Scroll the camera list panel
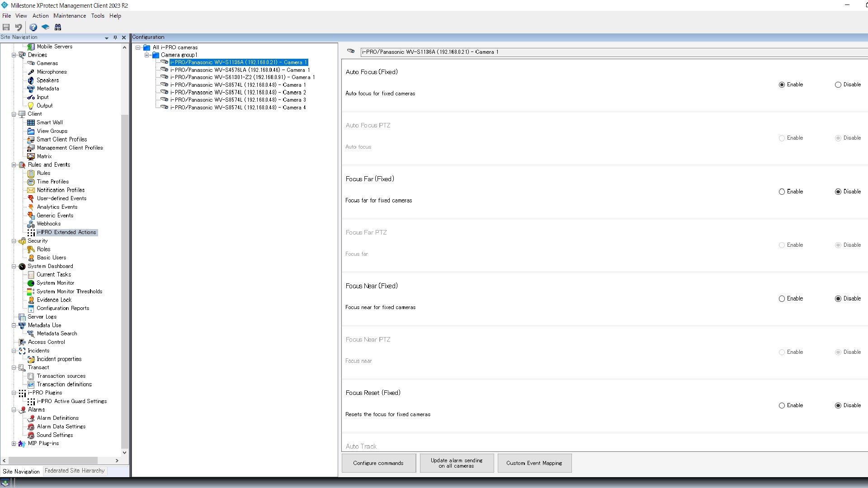 [335, 238]
